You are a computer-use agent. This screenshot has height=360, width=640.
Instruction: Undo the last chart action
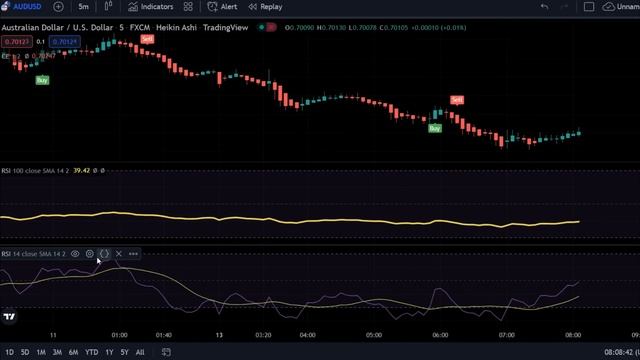[x=544, y=7]
